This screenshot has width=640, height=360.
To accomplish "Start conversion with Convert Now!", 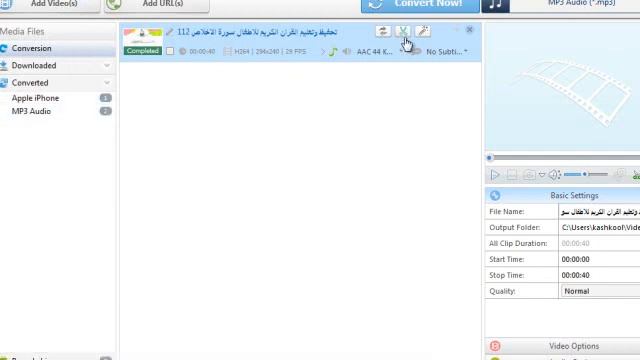I will coord(420,4).
